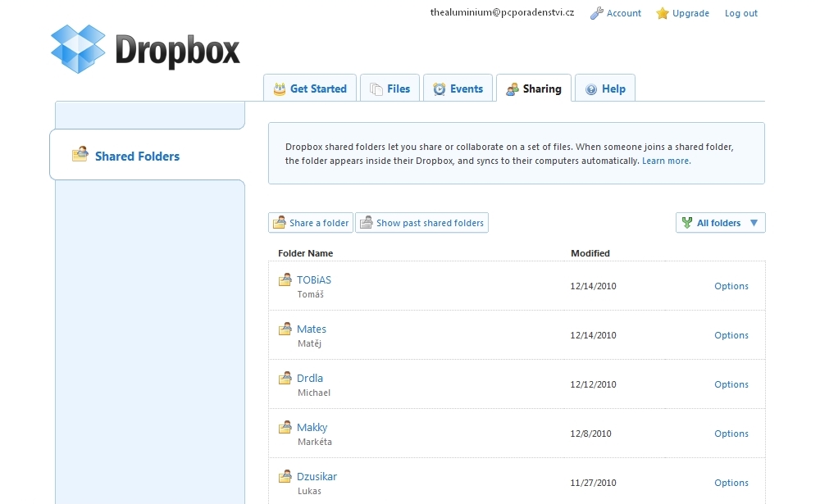Open the TOBiAS folder link

314,279
